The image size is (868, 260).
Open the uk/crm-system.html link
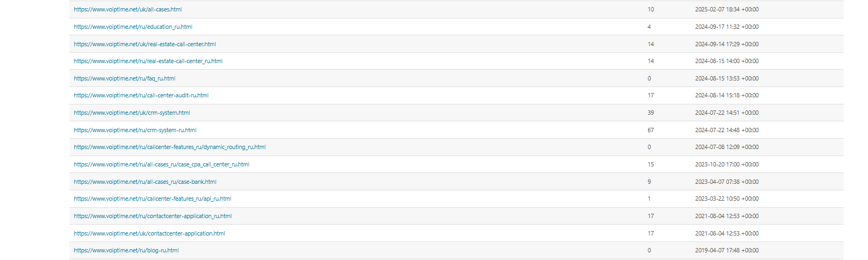[x=132, y=113]
